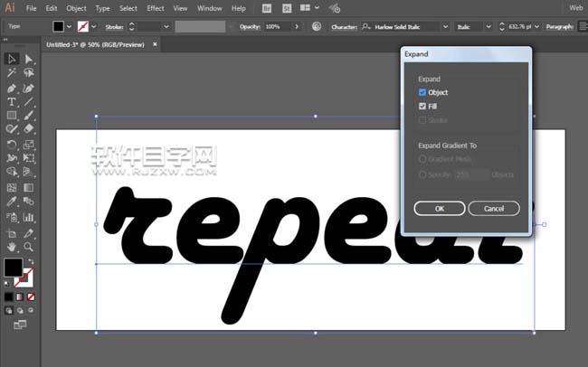Select the Zoom tool
This screenshot has height=367, width=588.
pos(29,247)
